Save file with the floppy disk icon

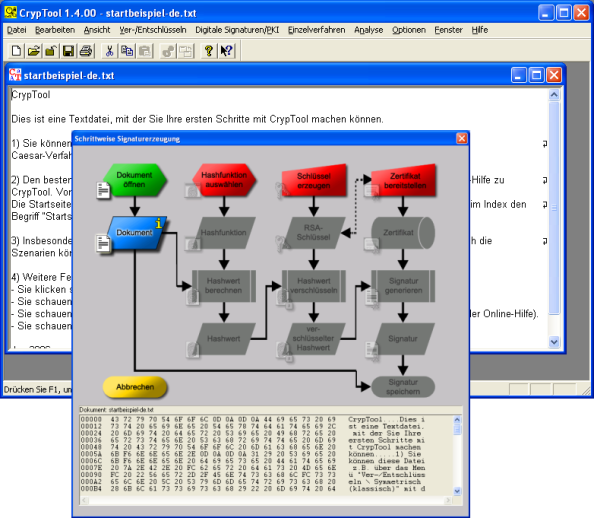(x=68, y=51)
